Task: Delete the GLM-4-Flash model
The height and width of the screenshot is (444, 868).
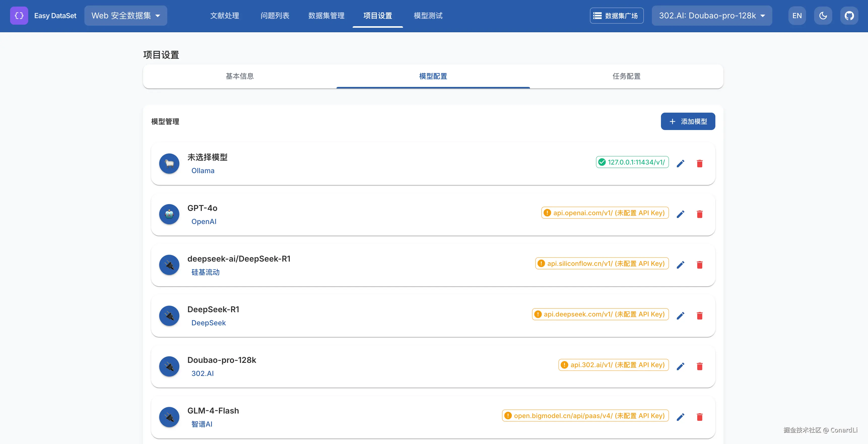Action: [x=699, y=417]
